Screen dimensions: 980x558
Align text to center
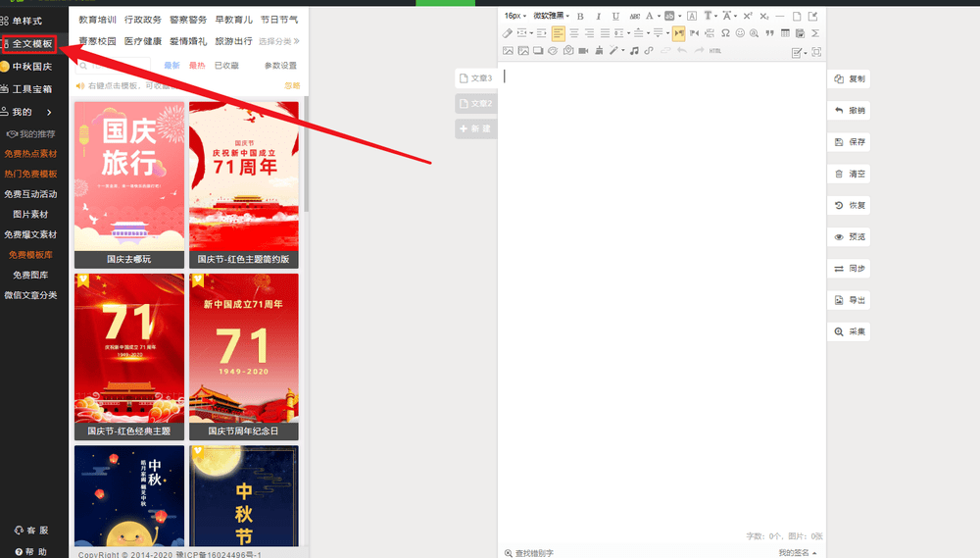click(x=573, y=33)
